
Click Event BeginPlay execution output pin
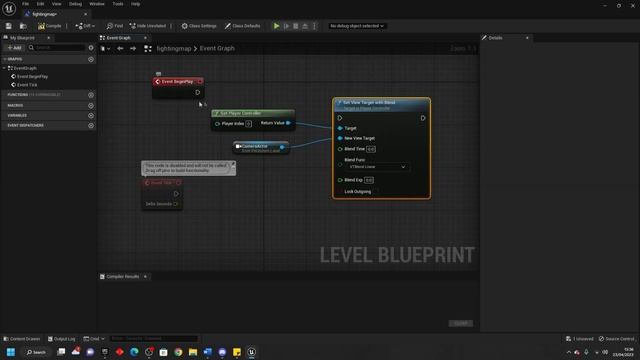click(198, 93)
